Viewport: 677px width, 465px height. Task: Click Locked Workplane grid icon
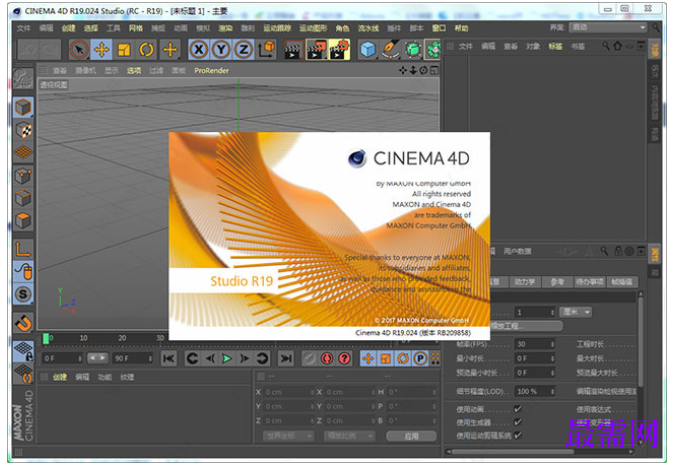23,351
